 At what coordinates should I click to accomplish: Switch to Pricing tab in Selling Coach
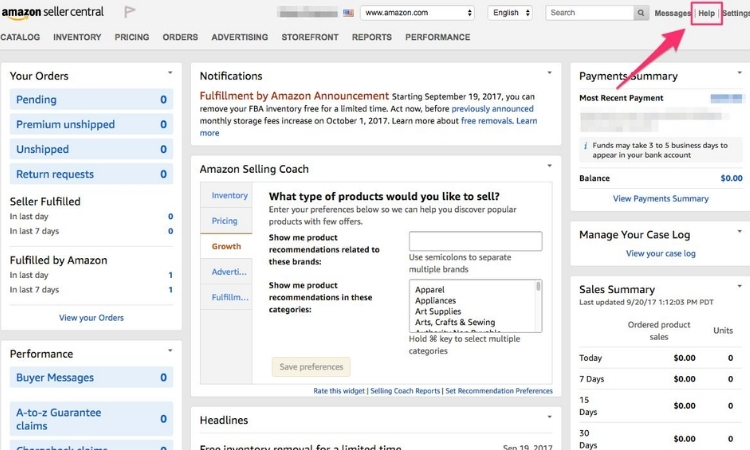225,221
